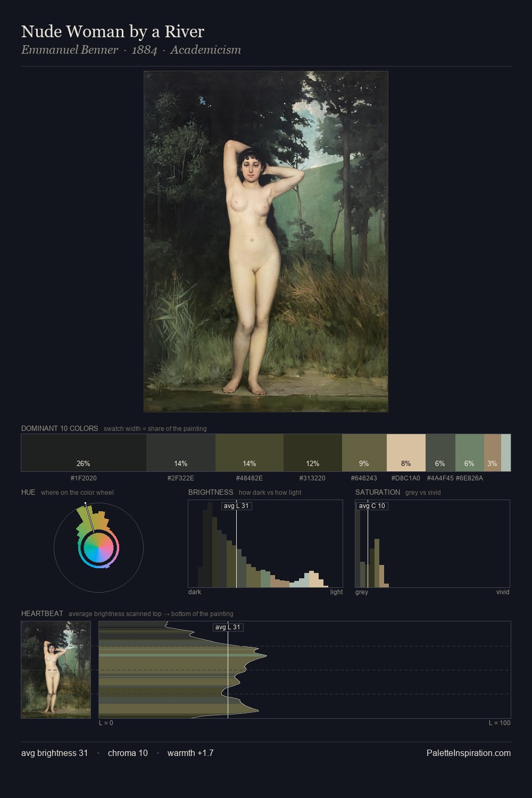The image size is (532, 798).
Task: Click the 'chroma 10' footer stat
Action: click(128, 753)
